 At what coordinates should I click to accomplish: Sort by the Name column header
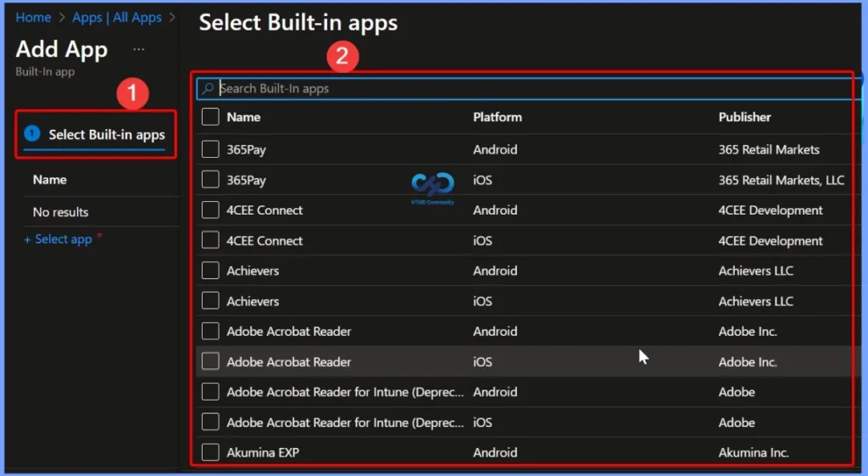[243, 117]
